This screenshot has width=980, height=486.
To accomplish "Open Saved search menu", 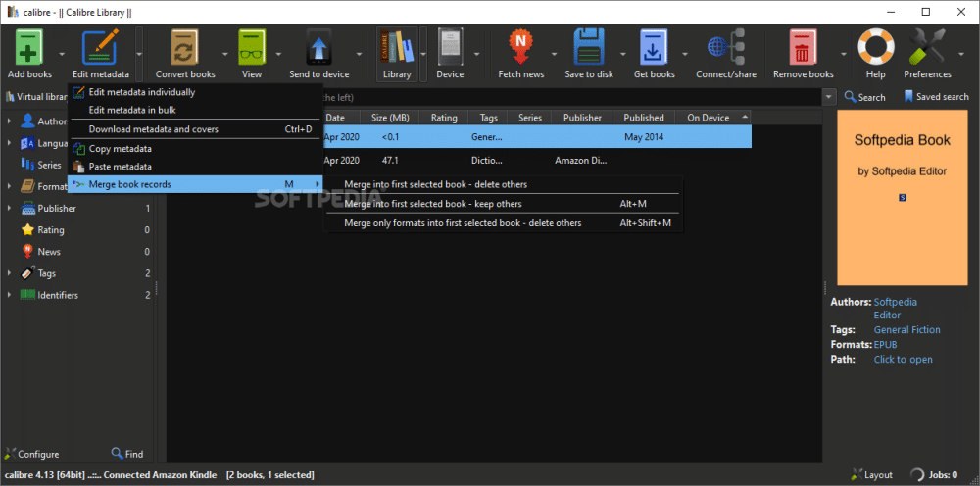I will pyautogui.click(x=936, y=97).
